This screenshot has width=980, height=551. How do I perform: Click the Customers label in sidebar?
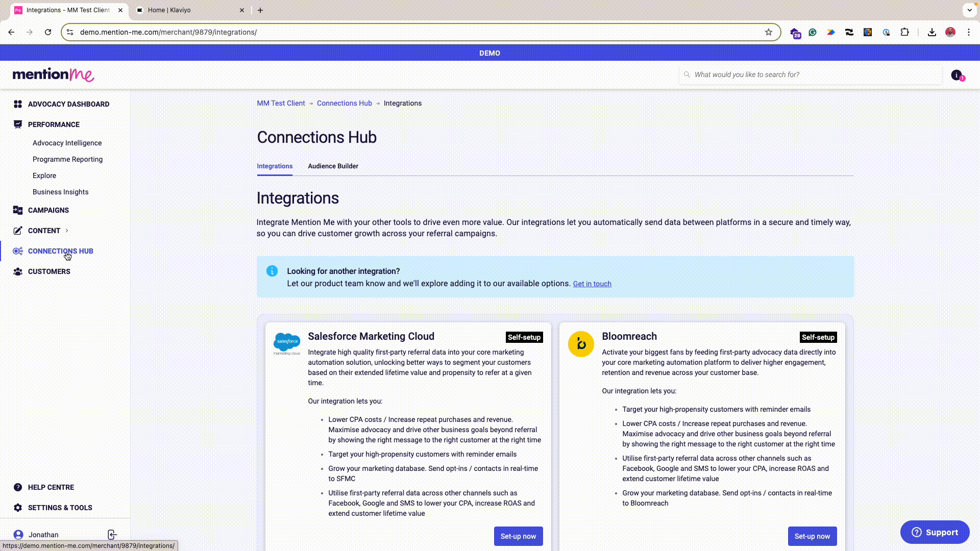click(49, 271)
